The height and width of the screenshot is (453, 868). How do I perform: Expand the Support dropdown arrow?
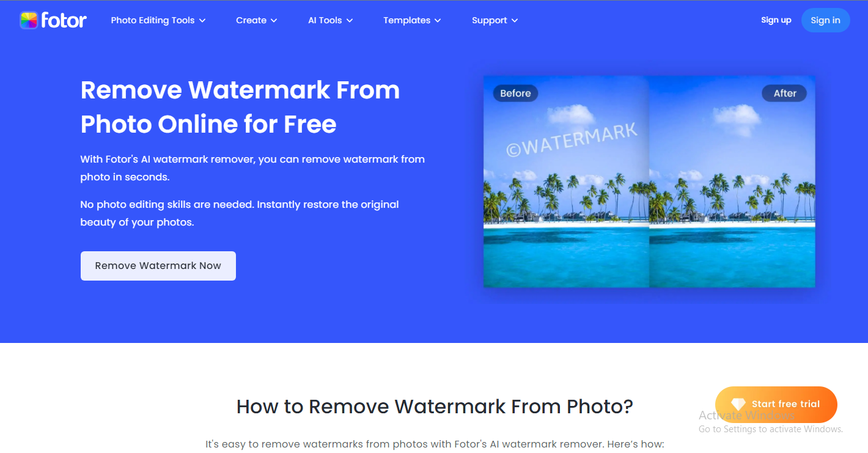tap(515, 21)
